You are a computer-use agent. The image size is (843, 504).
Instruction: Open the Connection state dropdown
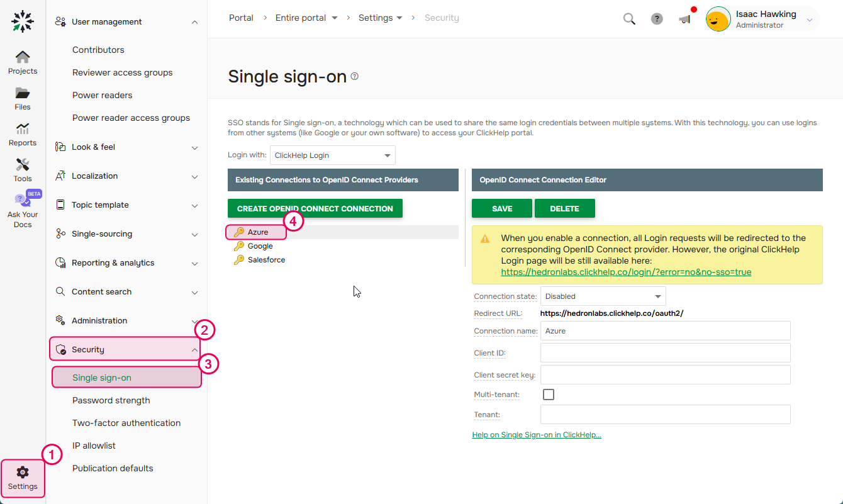(602, 296)
